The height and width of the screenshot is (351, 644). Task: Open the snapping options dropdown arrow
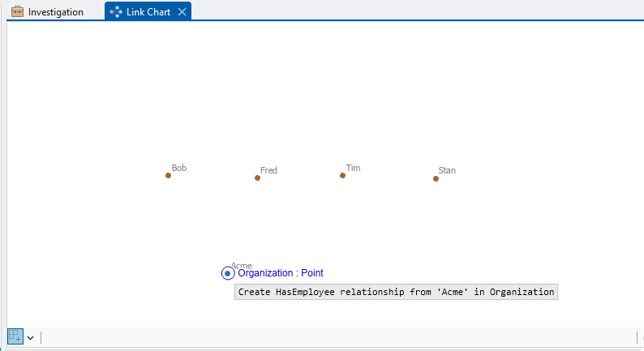30,338
